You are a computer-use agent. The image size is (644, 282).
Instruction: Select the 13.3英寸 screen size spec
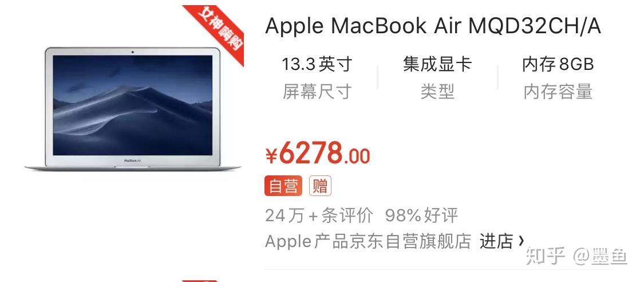coord(317,65)
